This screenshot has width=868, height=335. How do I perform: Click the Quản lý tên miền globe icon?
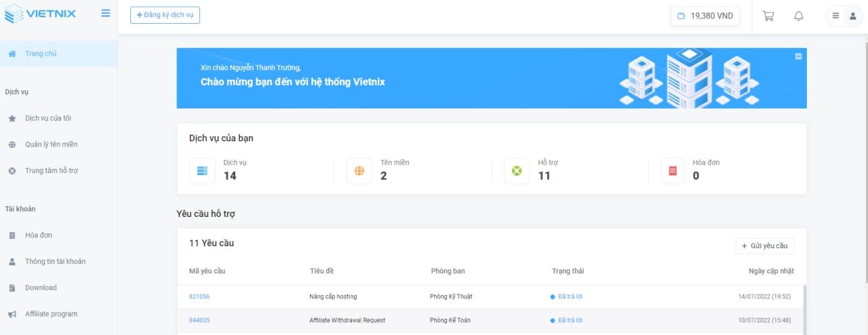(12, 144)
